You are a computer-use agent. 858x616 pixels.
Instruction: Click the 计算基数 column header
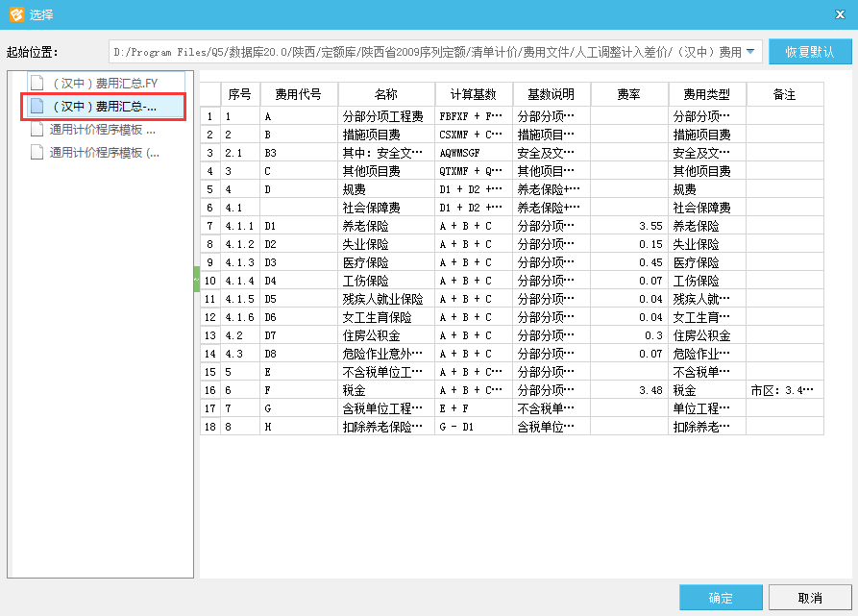(x=474, y=94)
